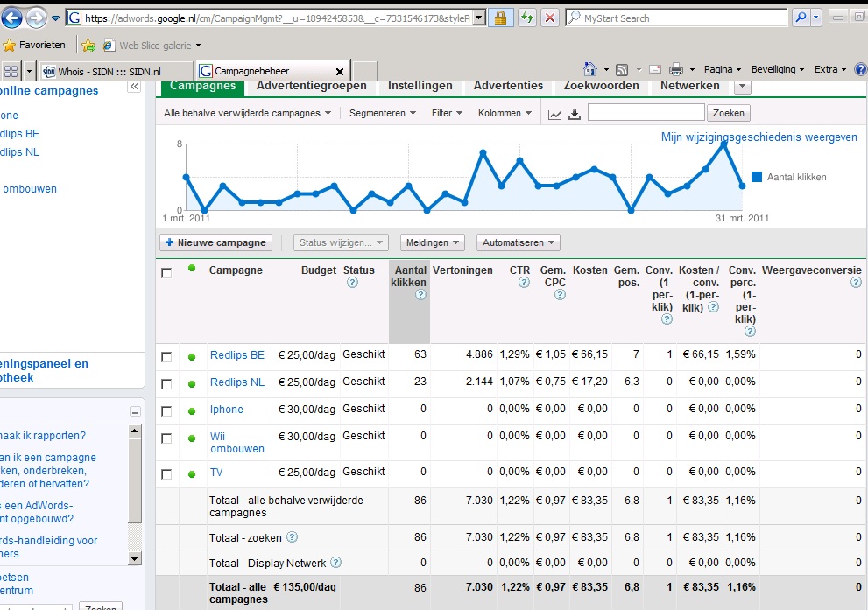Image resolution: width=868 pixels, height=610 pixels.
Task: Click the Nieuwe campagne button
Action: 215,242
